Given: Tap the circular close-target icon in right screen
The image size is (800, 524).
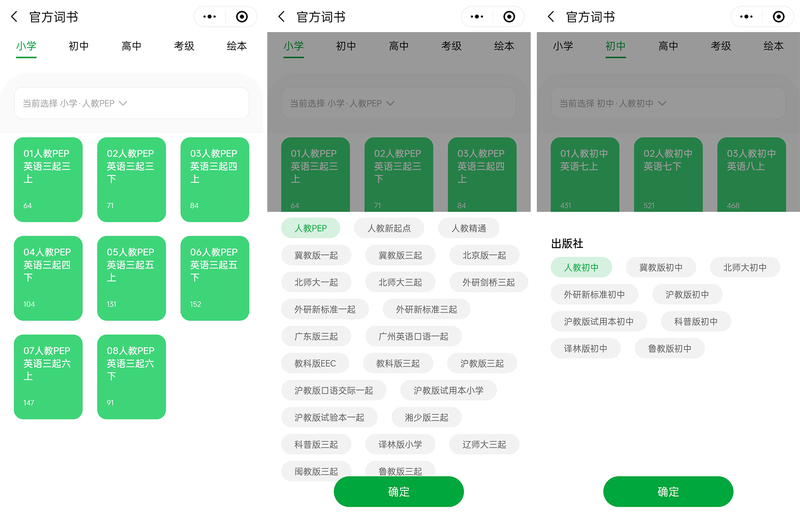Looking at the screenshot, I should pos(779,17).
